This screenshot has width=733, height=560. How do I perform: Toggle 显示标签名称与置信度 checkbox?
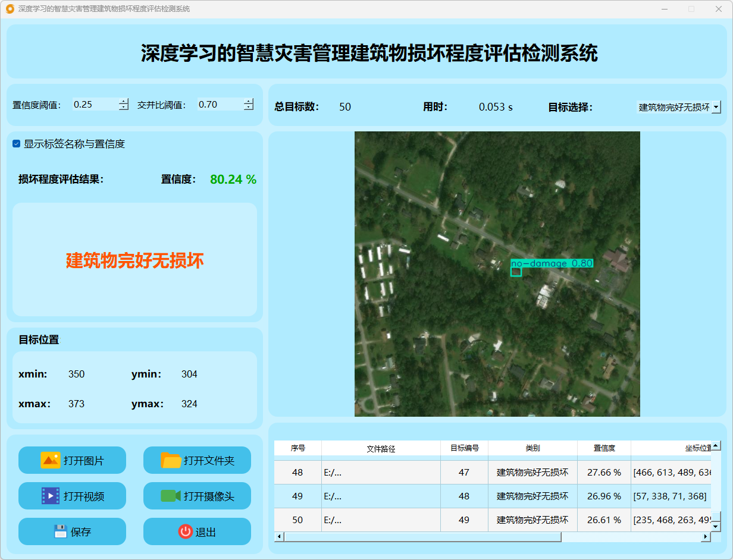[x=17, y=144]
